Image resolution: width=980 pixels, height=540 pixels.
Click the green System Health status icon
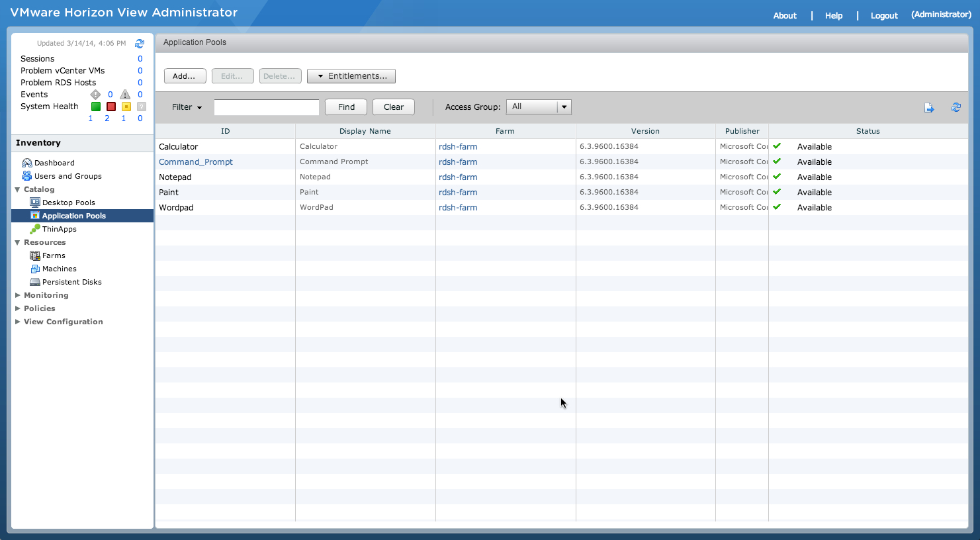96,107
